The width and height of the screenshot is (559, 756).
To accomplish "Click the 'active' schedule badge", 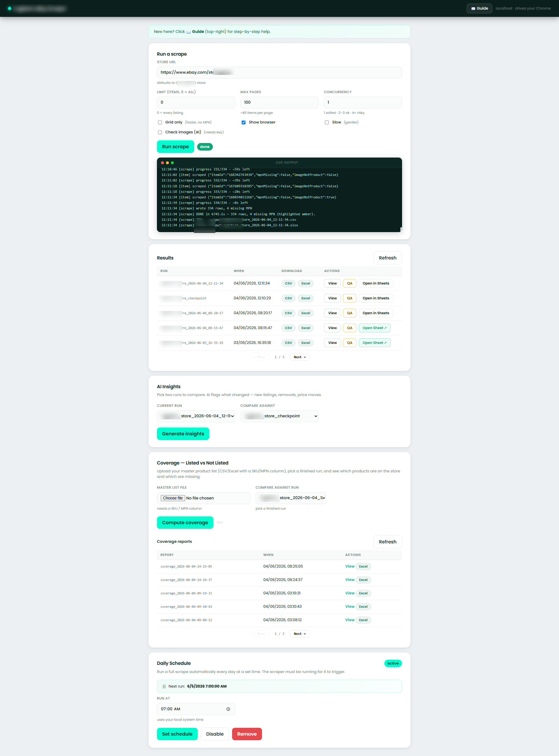I will (x=393, y=664).
